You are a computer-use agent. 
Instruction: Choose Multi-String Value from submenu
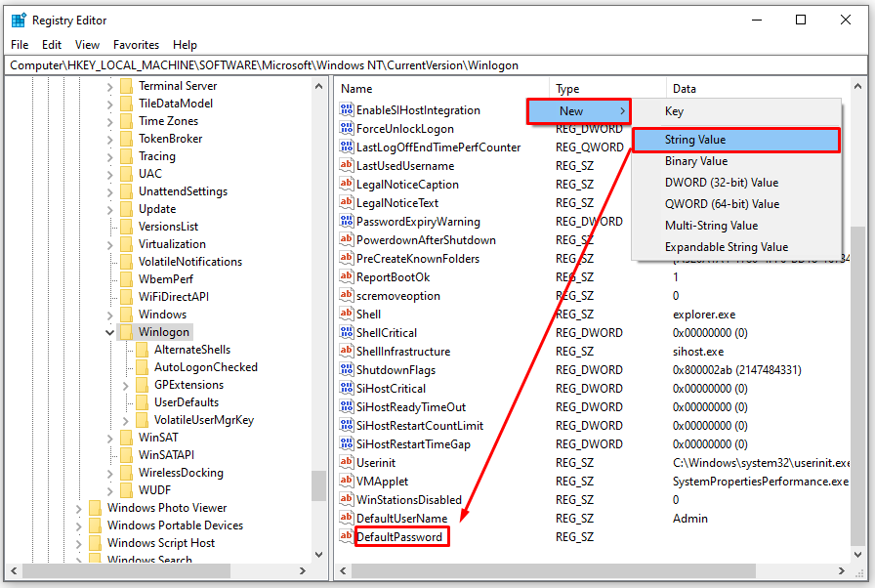pos(736,226)
